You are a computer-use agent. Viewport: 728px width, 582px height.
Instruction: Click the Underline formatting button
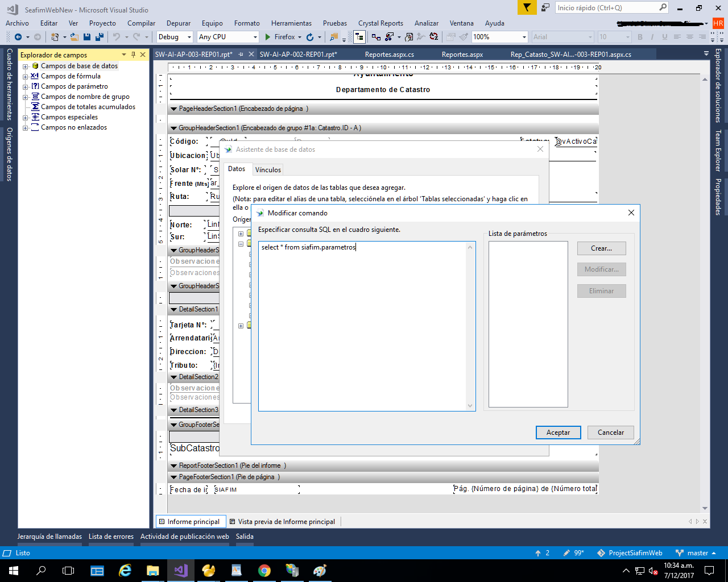pos(664,37)
